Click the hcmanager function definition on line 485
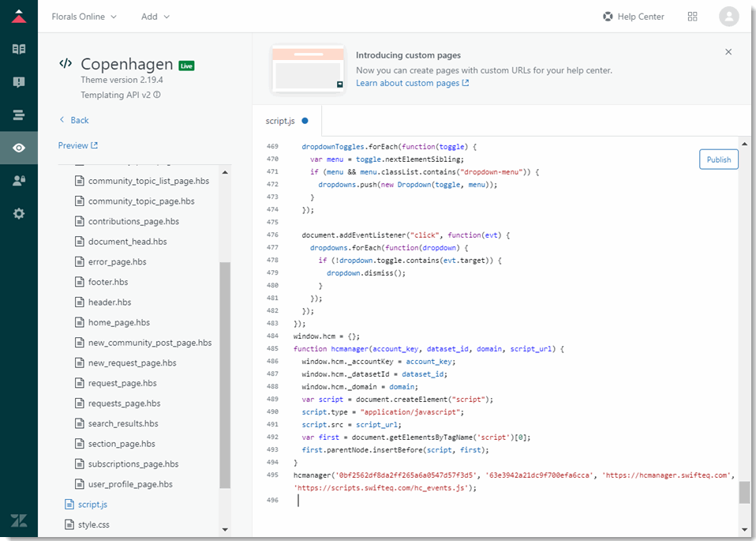This screenshot has height=541, width=756. pyautogui.click(x=429, y=348)
